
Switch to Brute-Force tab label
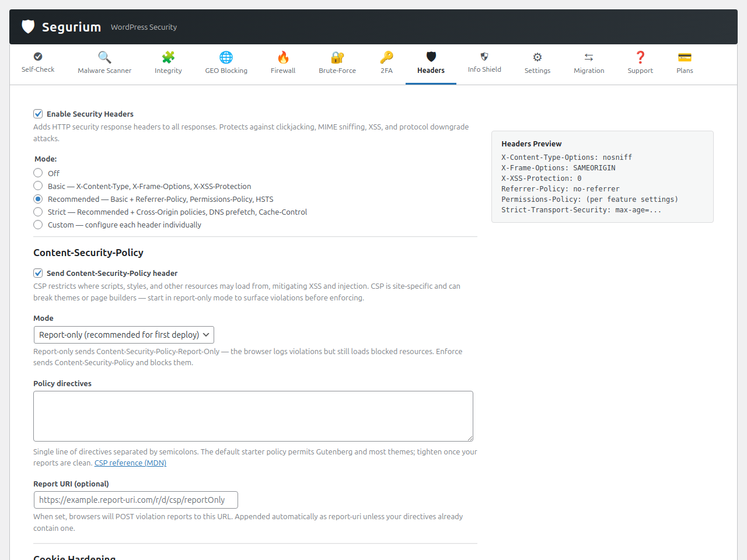[337, 71]
